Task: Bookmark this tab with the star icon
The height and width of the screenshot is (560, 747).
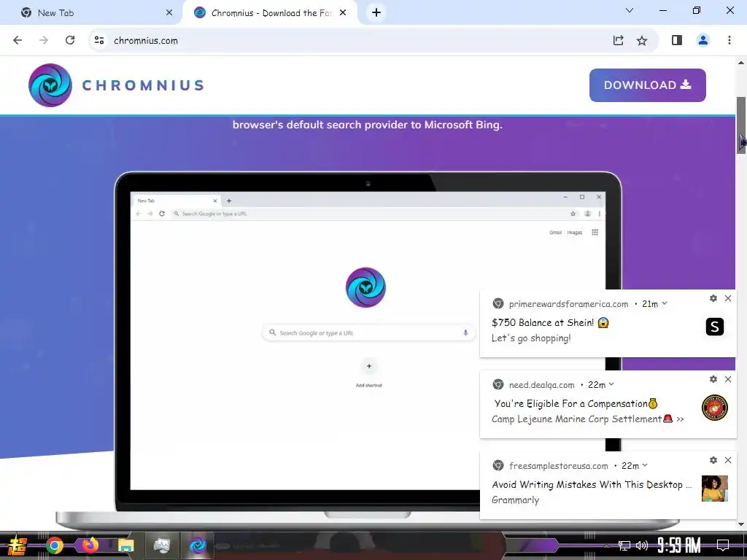Action: 642,41
